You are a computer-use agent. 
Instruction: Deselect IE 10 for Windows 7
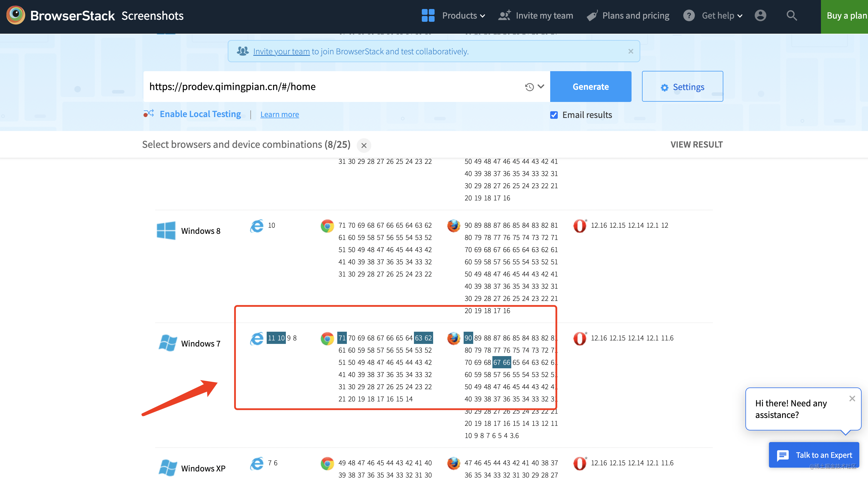point(281,338)
